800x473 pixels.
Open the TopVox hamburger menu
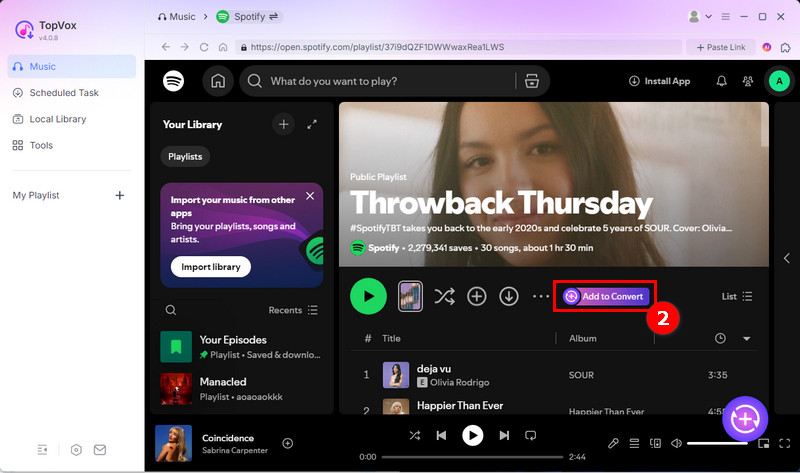tap(726, 17)
